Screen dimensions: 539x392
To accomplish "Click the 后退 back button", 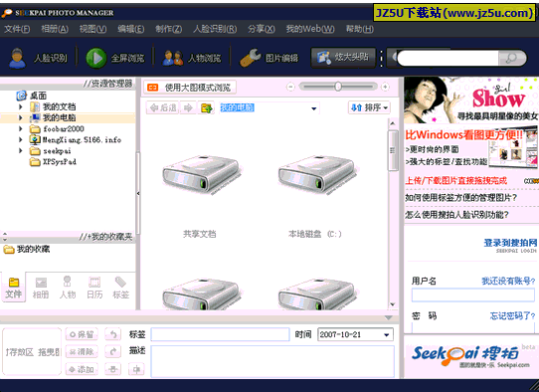I will (x=163, y=108).
